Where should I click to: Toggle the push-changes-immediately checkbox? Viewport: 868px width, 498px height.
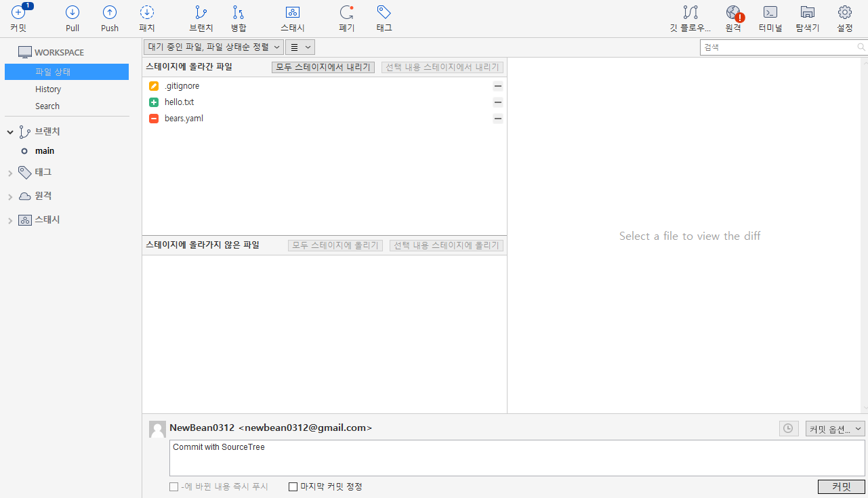pyautogui.click(x=174, y=486)
